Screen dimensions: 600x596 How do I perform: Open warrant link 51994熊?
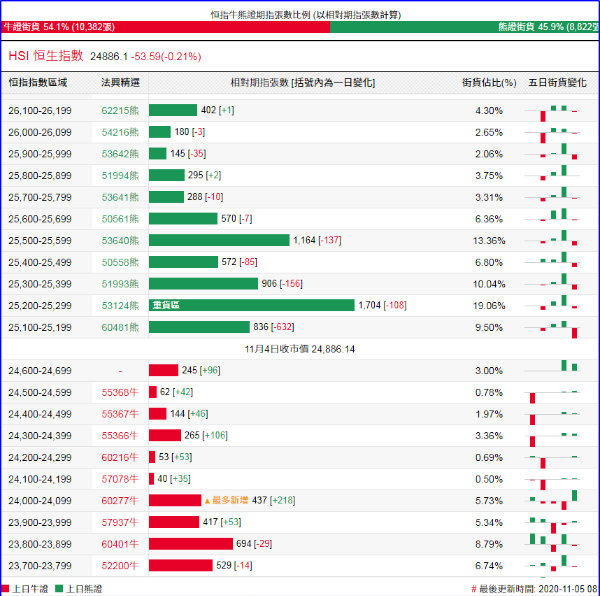click(120, 176)
